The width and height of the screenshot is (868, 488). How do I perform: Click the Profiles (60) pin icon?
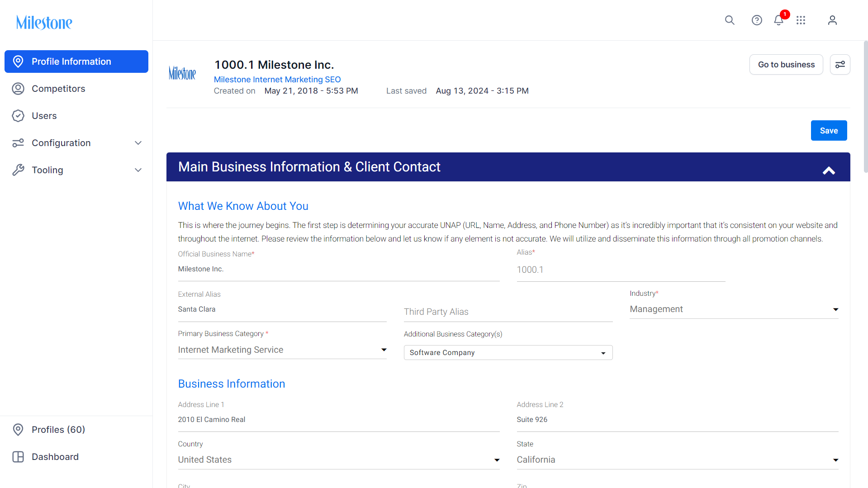18,430
